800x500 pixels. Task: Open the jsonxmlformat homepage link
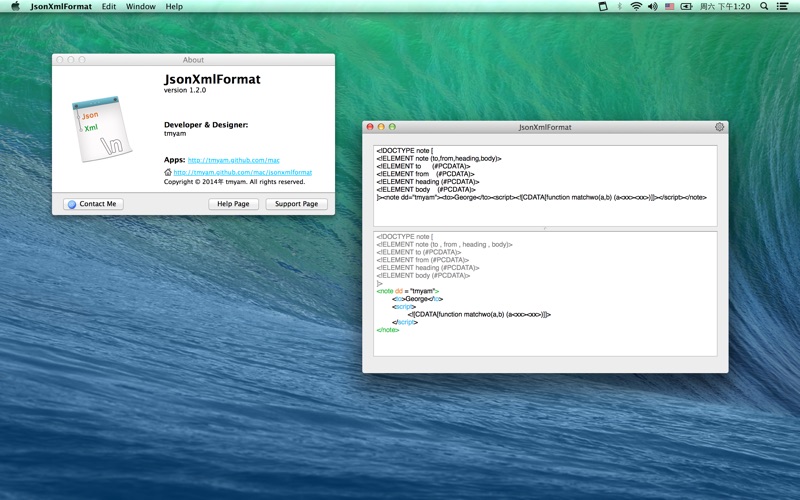click(x=243, y=172)
